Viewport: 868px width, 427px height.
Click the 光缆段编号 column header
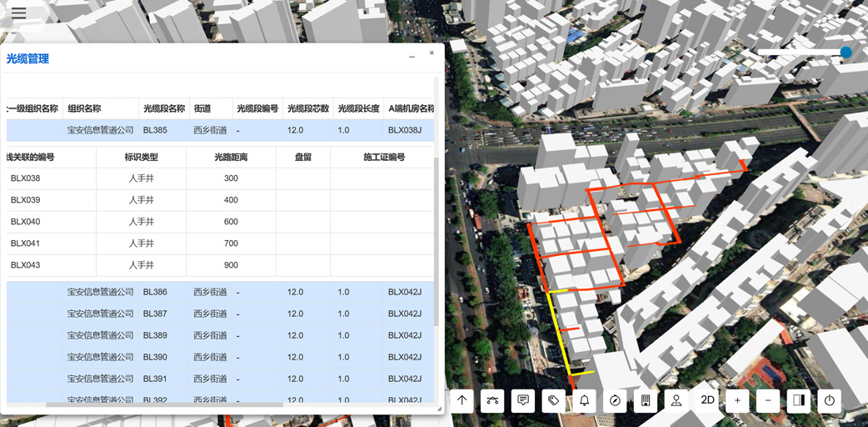(257, 108)
